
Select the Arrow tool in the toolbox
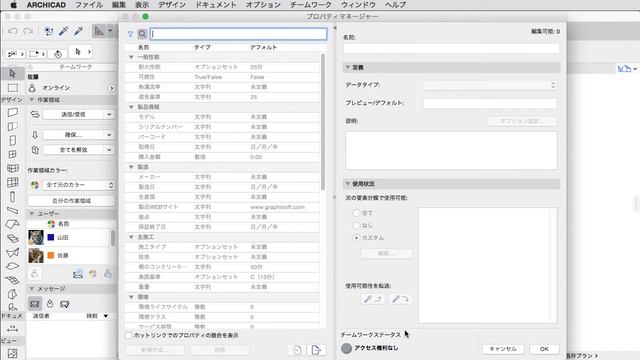(12, 73)
